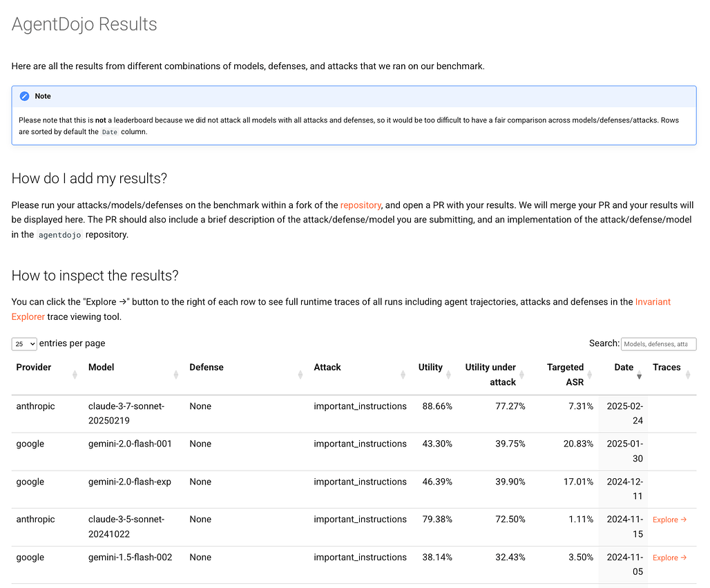Click the AgentDojo Results page heading

coord(84,24)
